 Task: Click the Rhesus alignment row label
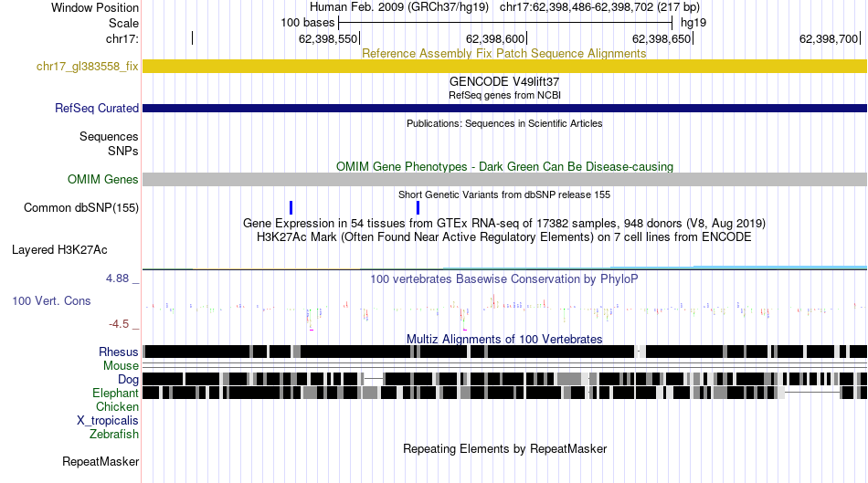pos(118,352)
